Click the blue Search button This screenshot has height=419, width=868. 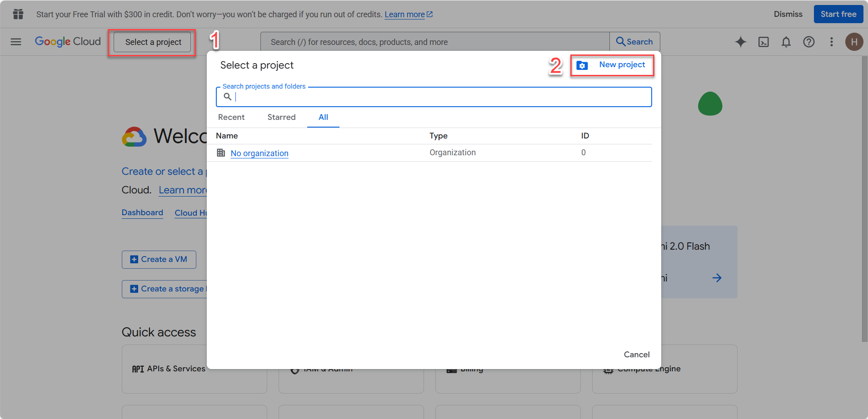point(634,42)
